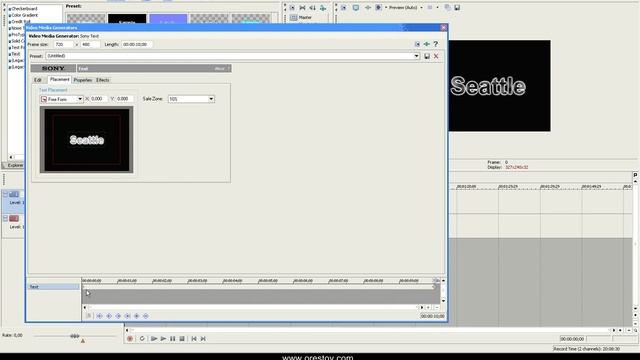Copy snapshot to clipboard in preview toolbar

point(448,8)
